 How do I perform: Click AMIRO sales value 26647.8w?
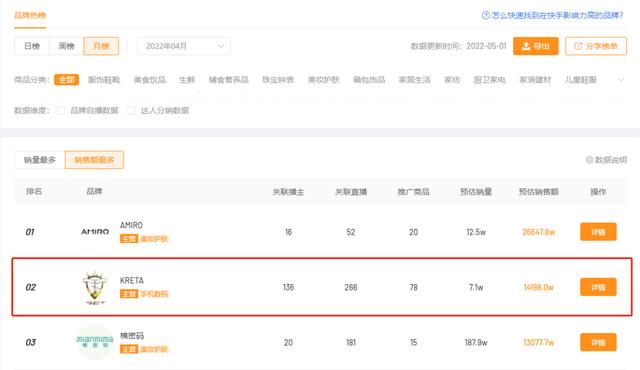coord(539,232)
